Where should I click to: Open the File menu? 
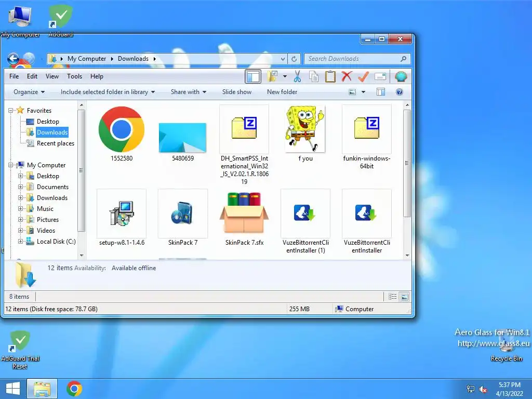coord(14,76)
